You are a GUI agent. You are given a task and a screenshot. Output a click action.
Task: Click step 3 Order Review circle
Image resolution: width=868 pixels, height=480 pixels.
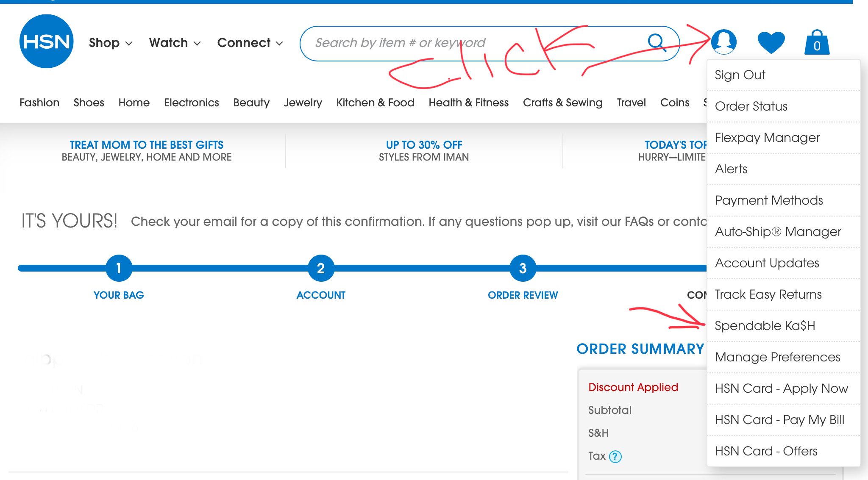coord(523,268)
